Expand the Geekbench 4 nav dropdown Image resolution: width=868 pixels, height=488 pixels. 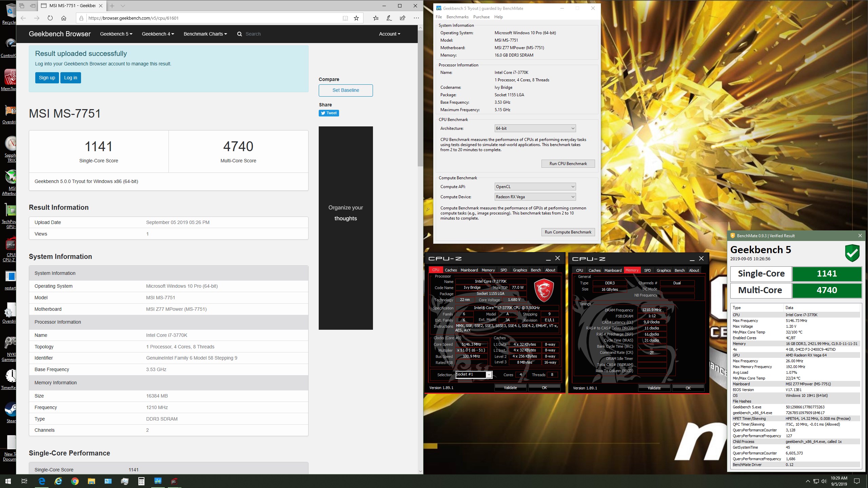coord(158,34)
